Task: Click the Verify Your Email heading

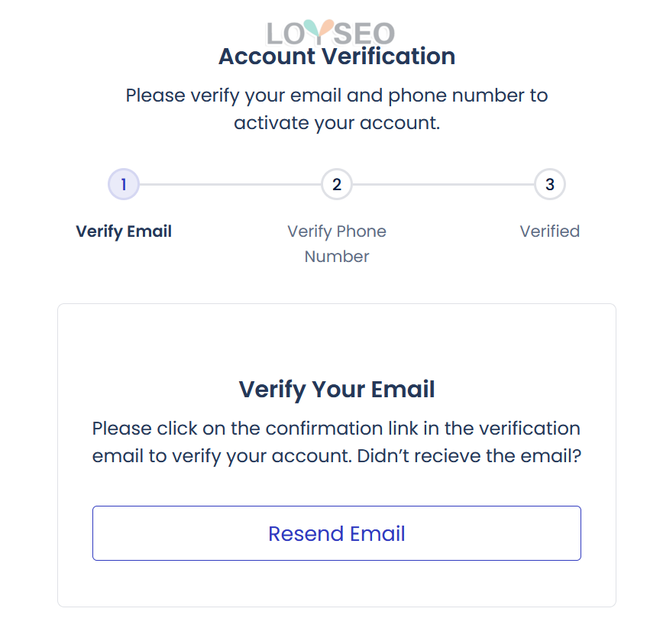Action: pyautogui.click(x=336, y=389)
